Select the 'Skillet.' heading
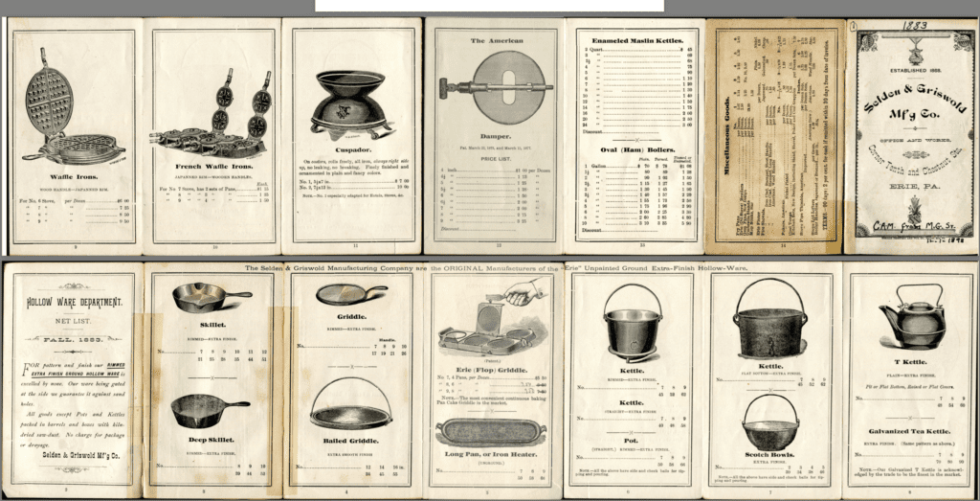 click(x=212, y=326)
